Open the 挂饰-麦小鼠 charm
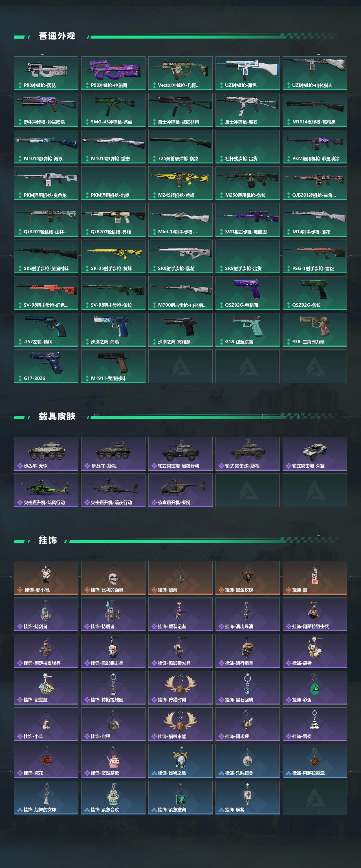Viewport: 361px width, 868px height. point(46,577)
